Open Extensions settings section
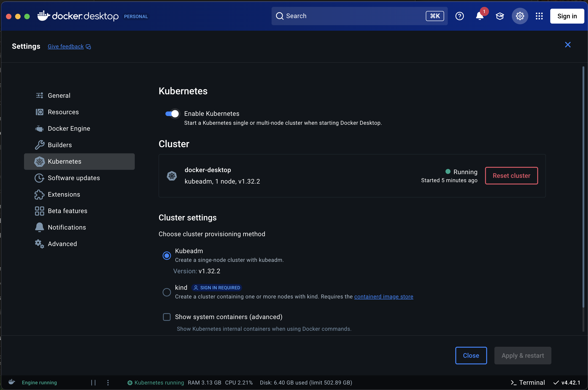Image resolution: width=588 pixels, height=390 pixels. click(79, 195)
